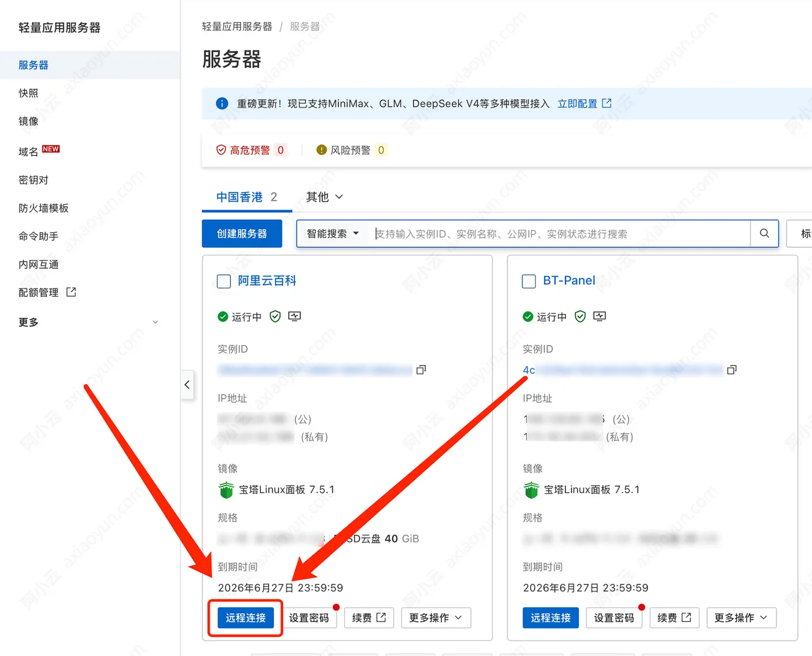Click 轻量应用服务器 in the breadcrumb

pyautogui.click(x=237, y=27)
